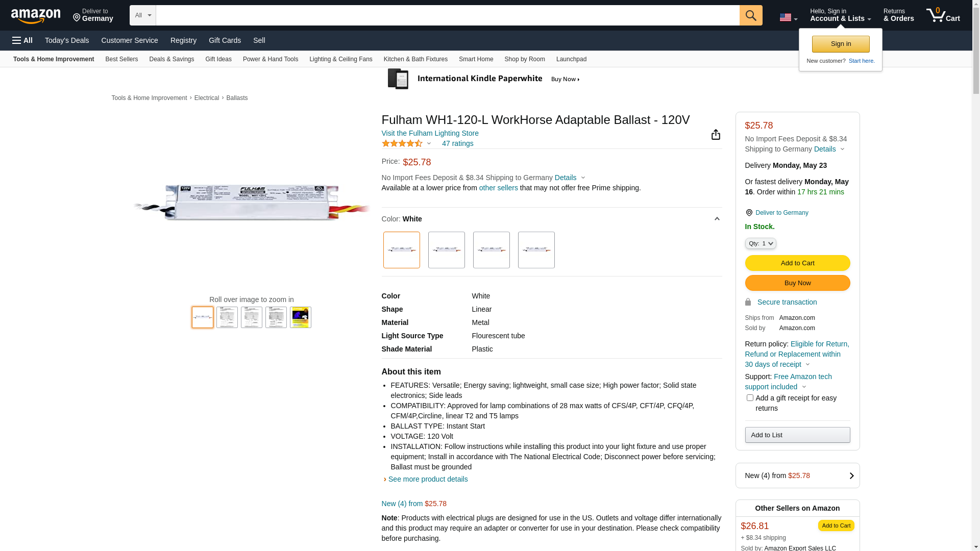This screenshot has height=551, width=980.
Task: Open the Qty quantity dropdown
Action: tap(760, 243)
